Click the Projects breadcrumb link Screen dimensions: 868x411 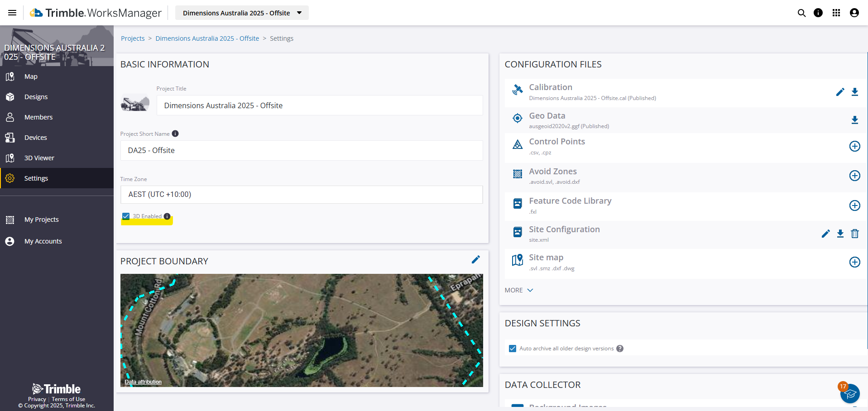[133, 38]
